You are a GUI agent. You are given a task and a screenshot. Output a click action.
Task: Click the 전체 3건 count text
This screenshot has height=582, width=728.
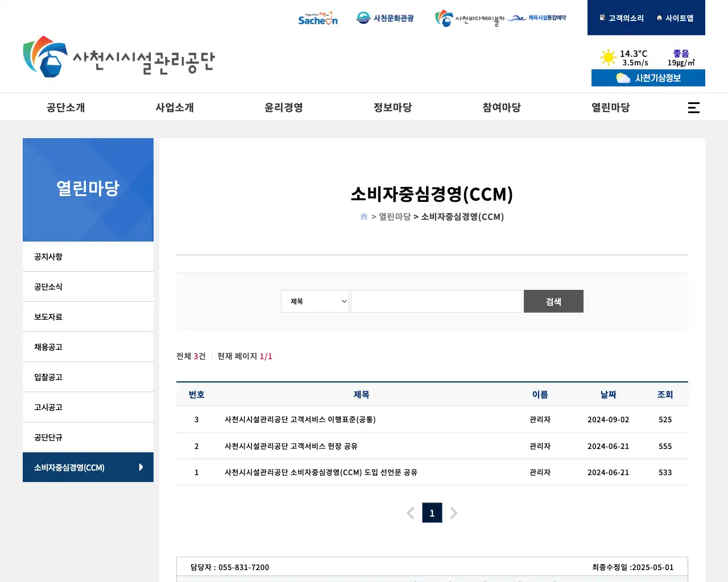pyautogui.click(x=191, y=356)
